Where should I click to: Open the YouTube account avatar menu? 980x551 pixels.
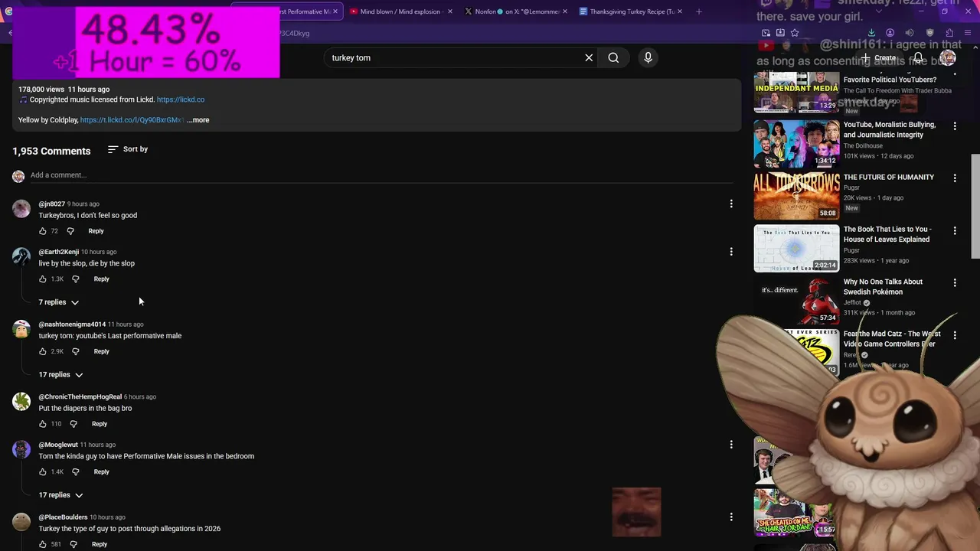click(948, 58)
